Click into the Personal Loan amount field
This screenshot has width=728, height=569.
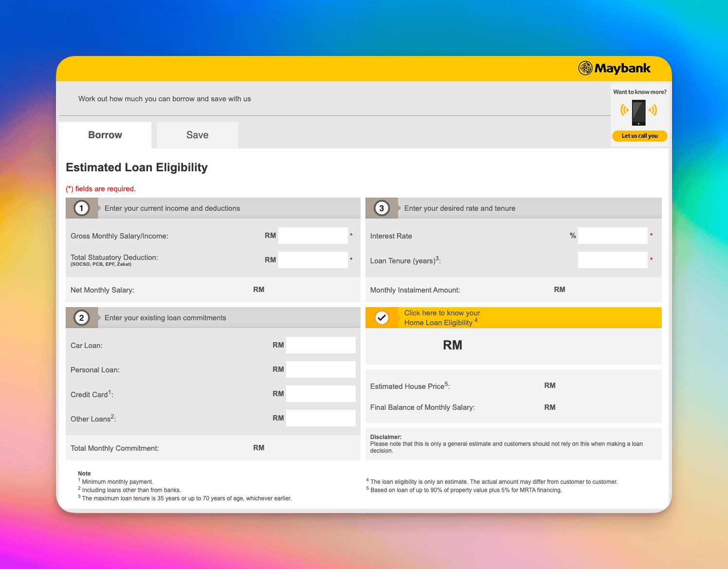[321, 369]
